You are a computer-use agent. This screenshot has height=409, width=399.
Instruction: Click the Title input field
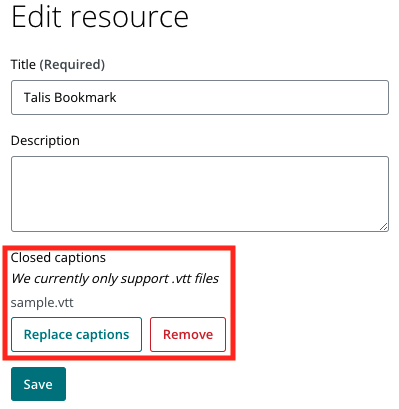[x=200, y=97]
